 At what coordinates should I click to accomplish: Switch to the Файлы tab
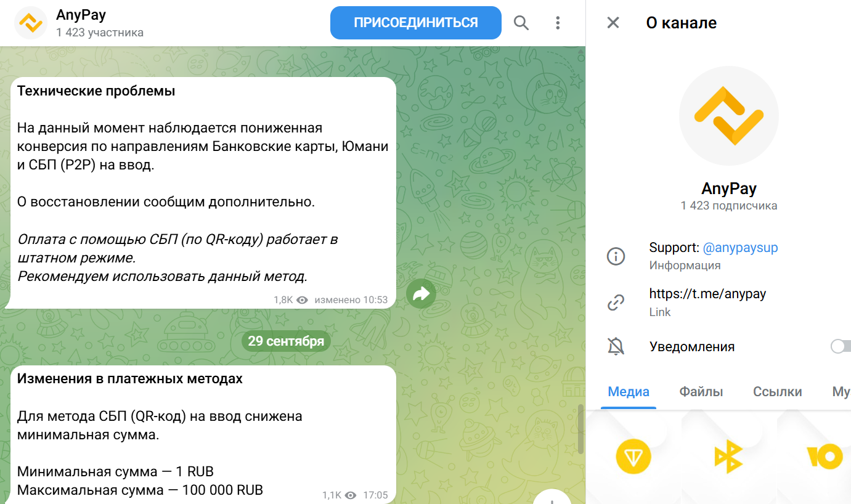701,391
